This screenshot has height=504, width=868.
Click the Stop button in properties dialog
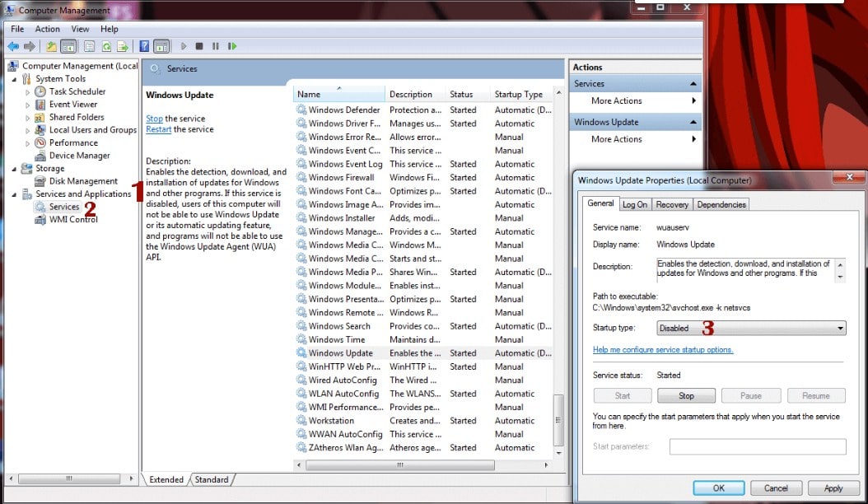click(687, 395)
